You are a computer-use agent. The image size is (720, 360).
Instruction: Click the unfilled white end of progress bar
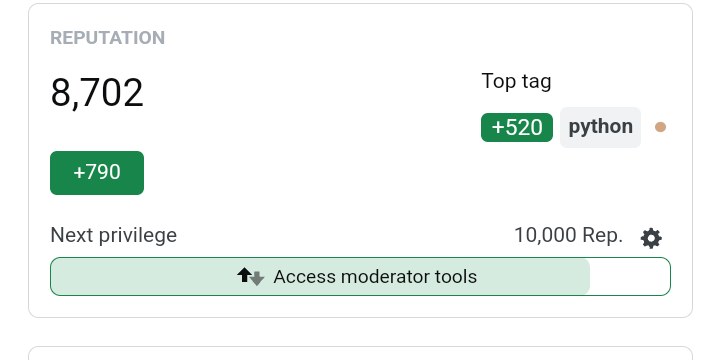(x=630, y=276)
